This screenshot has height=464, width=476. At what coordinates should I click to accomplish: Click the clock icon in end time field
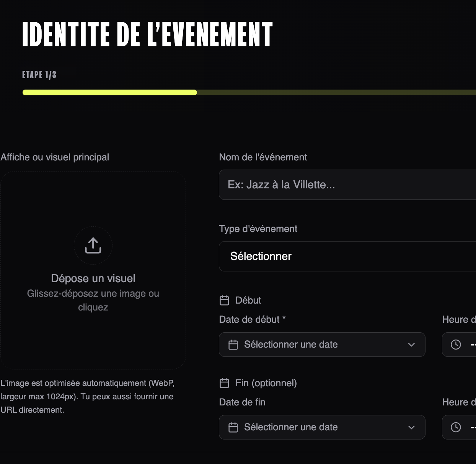coord(456,427)
